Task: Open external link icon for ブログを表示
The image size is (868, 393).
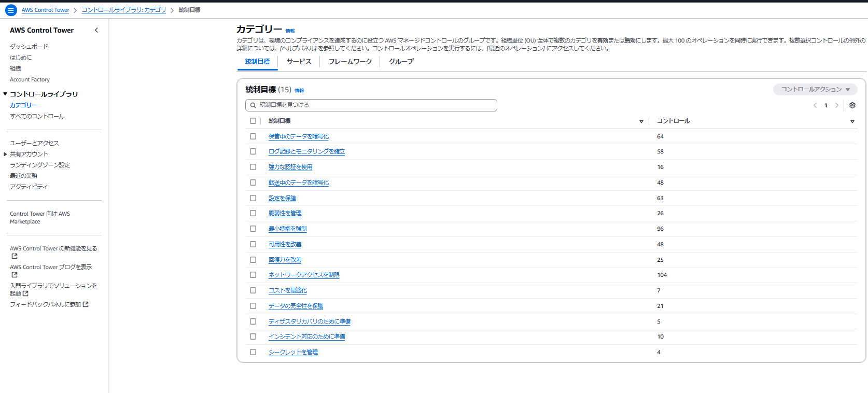Action: [15, 275]
